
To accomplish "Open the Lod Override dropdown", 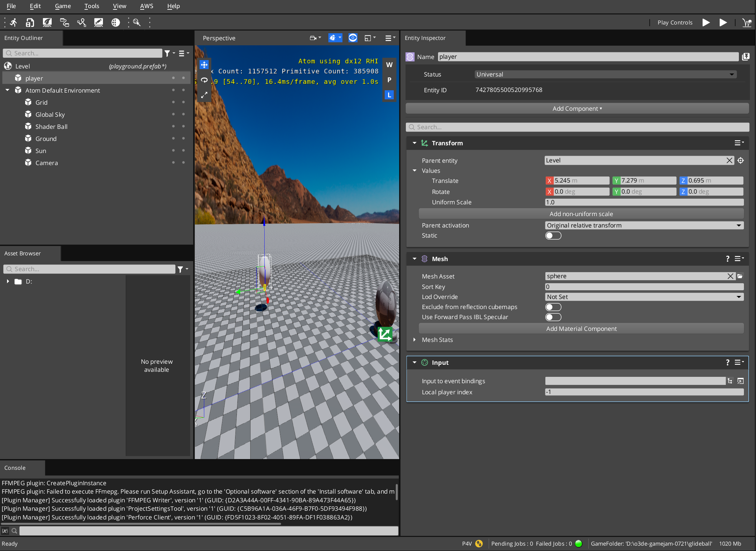I will pyautogui.click(x=644, y=297).
